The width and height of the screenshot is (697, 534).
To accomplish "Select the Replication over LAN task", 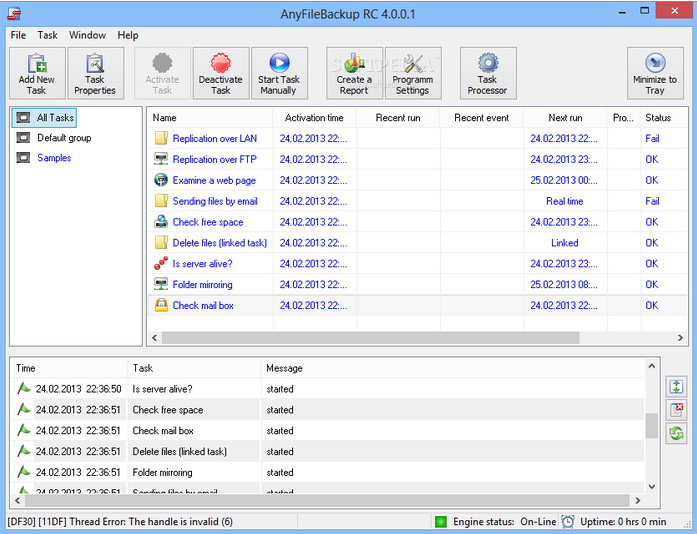I will click(215, 138).
